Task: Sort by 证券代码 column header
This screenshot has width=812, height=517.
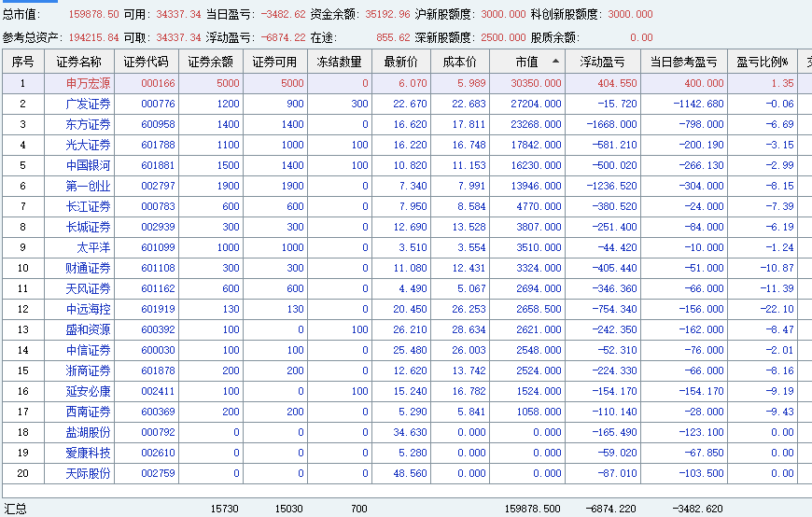Action: point(146,62)
